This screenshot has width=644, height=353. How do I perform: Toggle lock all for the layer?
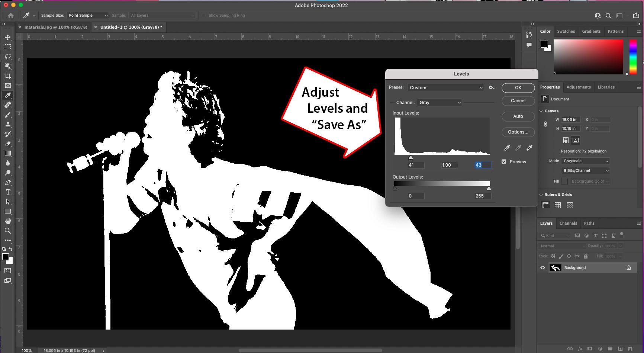click(x=586, y=256)
